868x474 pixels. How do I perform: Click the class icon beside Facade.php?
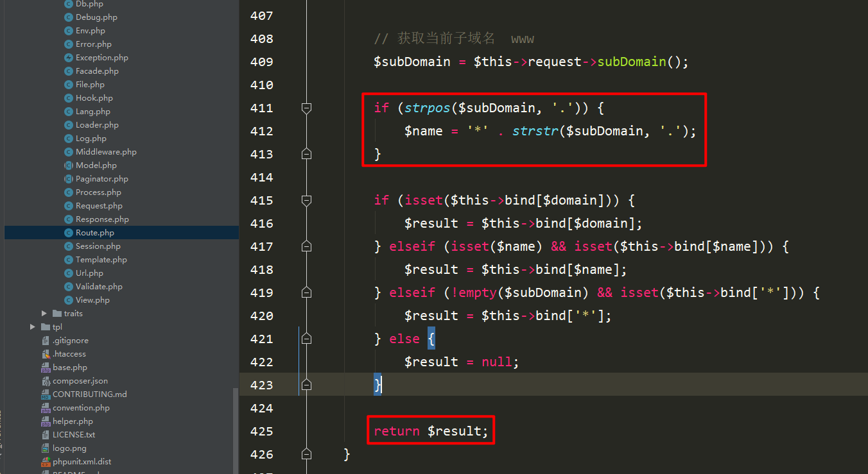tap(69, 71)
